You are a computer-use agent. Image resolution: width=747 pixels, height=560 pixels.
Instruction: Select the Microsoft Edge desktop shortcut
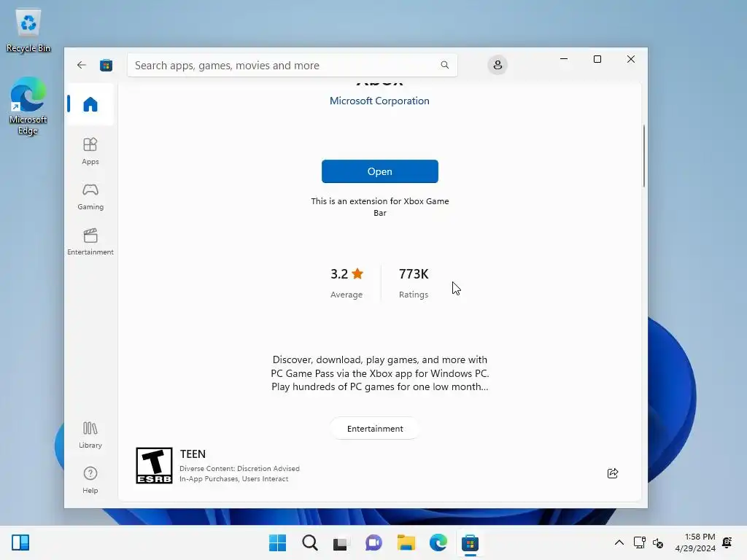[x=28, y=106]
